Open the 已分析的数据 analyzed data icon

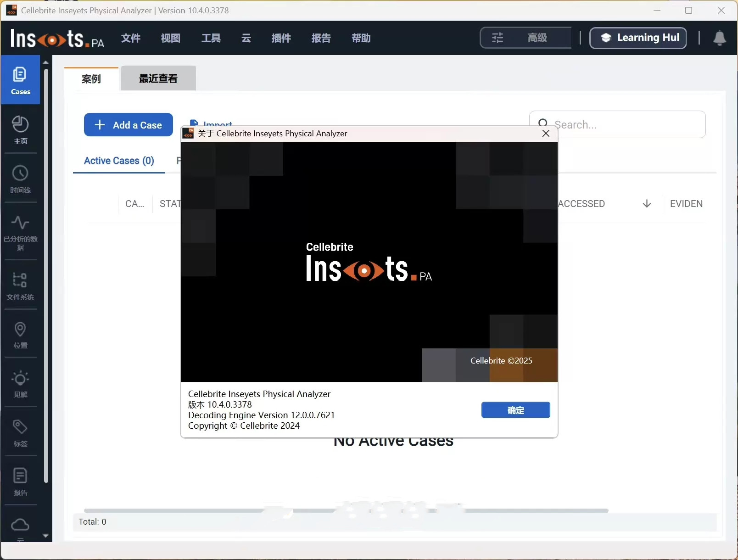20,232
